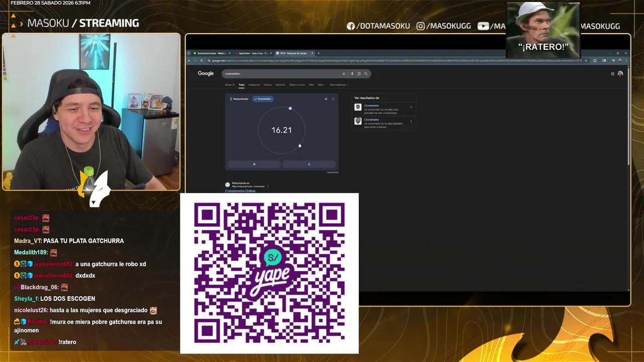644x362 pixels.
Task: Expand the first Cronómetro result chevron
Action: [x=411, y=107]
